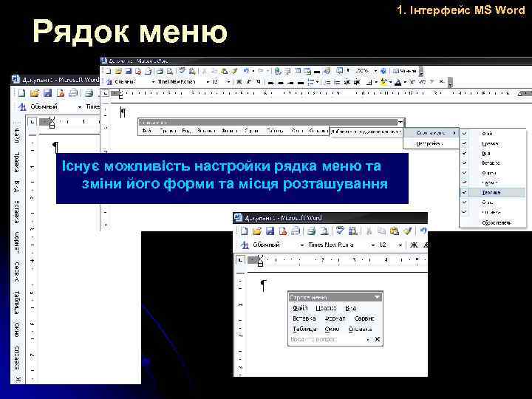Click Open folder icon in left Word window
532x399 pixels.
tap(35, 92)
